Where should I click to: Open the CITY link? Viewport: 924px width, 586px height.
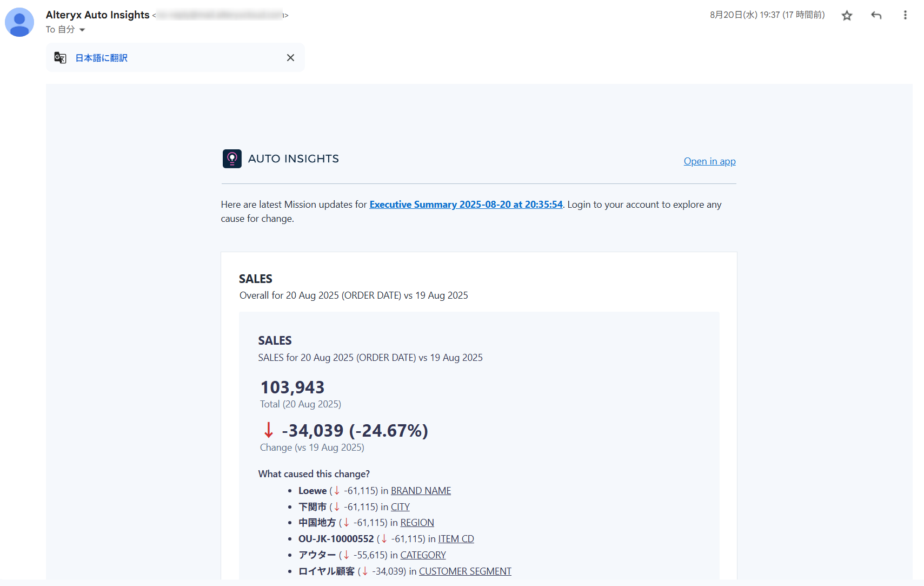point(400,507)
